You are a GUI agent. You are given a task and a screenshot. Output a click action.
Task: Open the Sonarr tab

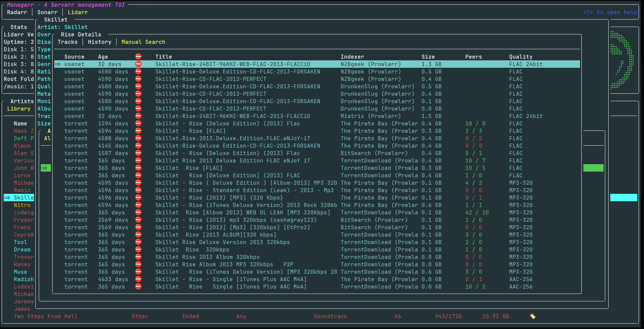[x=47, y=12]
